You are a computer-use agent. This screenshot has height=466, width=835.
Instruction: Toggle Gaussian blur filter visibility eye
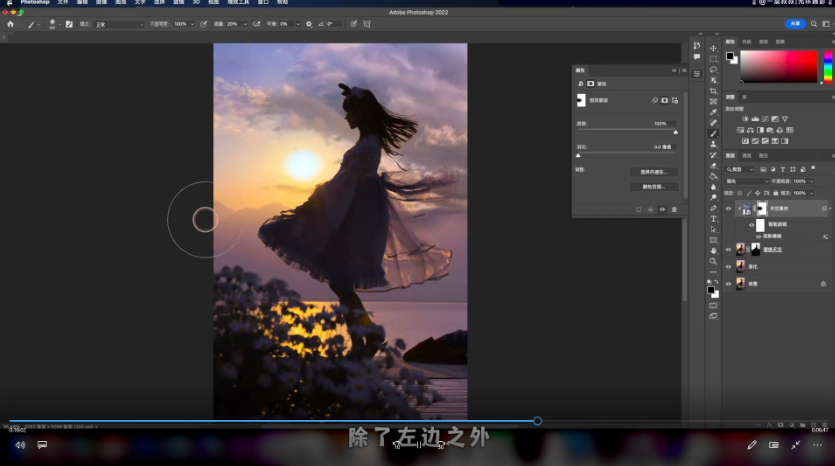pos(758,236)
